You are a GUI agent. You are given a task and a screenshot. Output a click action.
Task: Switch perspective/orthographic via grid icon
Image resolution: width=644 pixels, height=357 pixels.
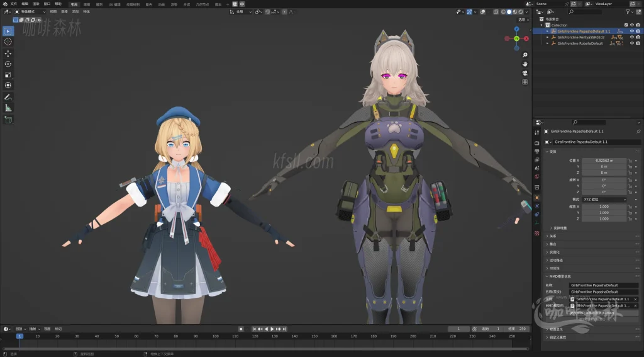[x=525, y=82]
